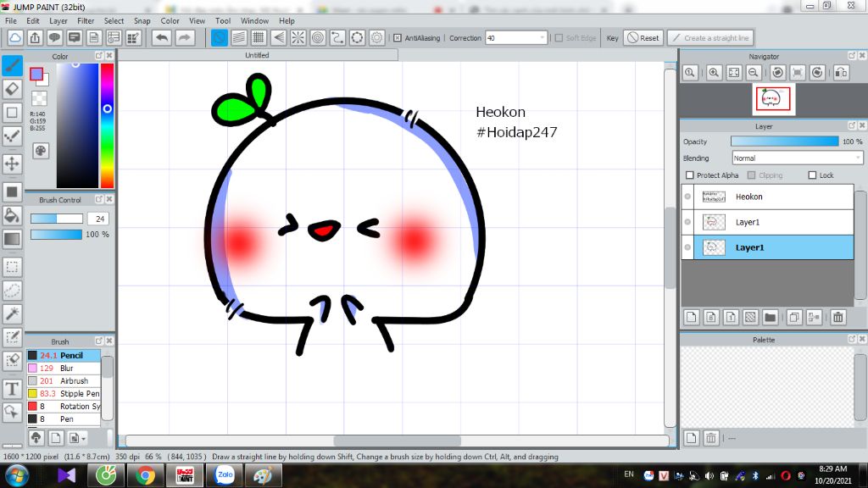Click the foreground color swatch
868x488 pixels.
tap(36, 75)
